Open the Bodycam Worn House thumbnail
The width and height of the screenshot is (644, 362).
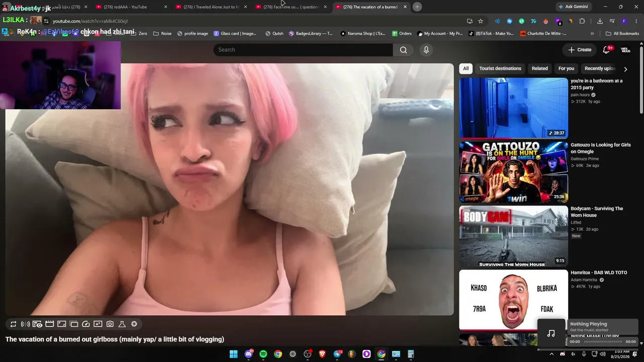point(514,236)
